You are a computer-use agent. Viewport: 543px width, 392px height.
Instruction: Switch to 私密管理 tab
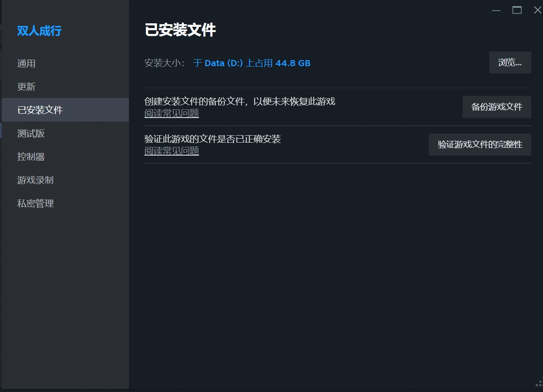[x=35, y=204]
